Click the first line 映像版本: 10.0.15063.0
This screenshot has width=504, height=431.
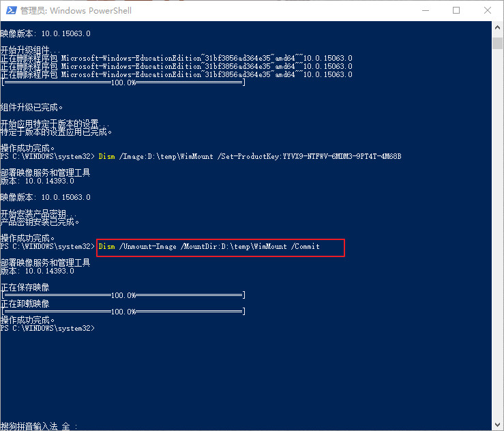pos(45,33)
